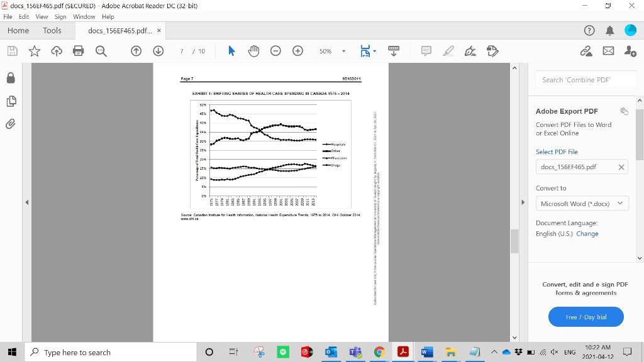Viewport: 644px width, 362px height.
Task: Open the File menu
Action: point(8,17)
